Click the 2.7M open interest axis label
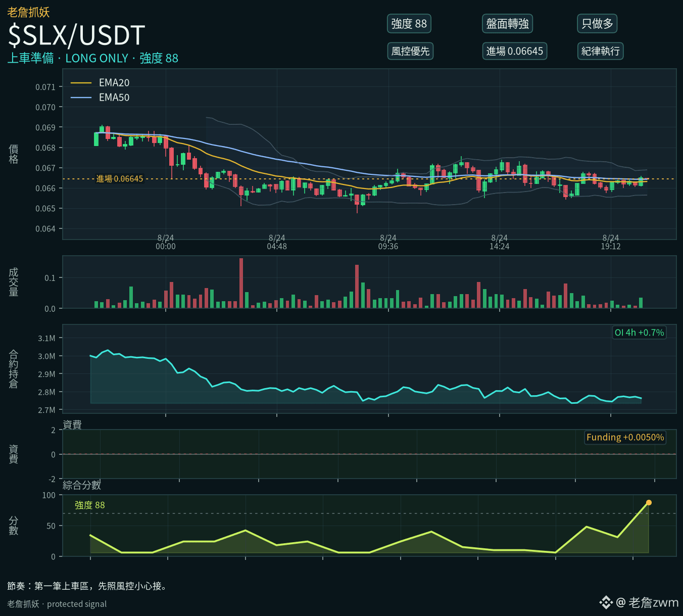The height and width of the screenshot is (616, 683). 46,410
